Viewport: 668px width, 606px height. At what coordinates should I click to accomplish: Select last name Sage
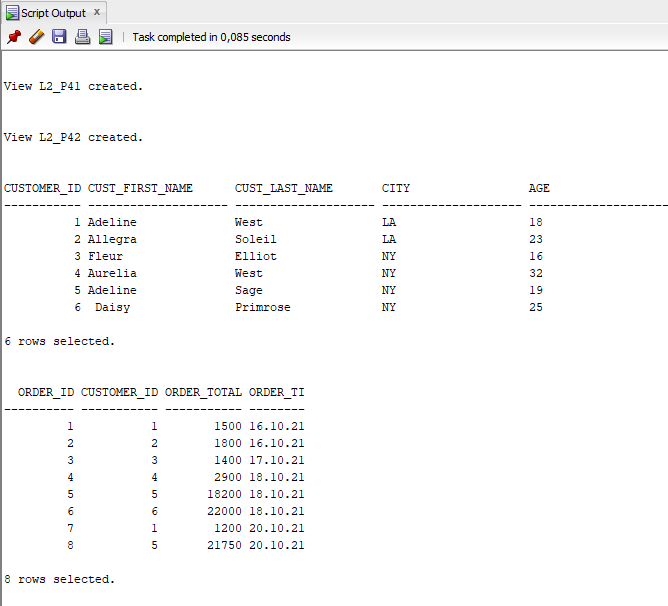[x=249, y=291]
